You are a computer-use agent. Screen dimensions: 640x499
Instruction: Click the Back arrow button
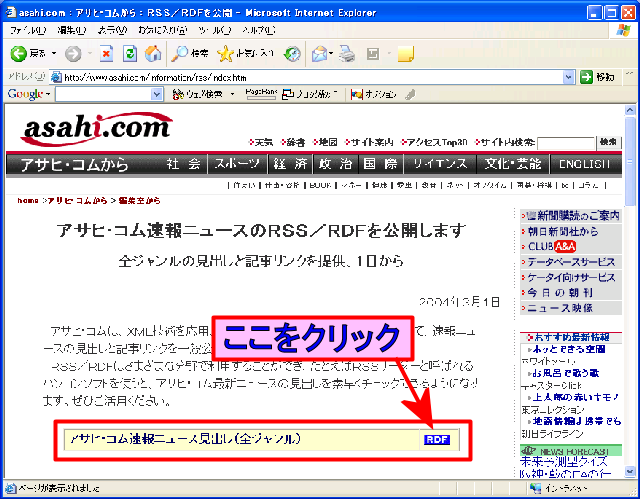coord(19,53)
